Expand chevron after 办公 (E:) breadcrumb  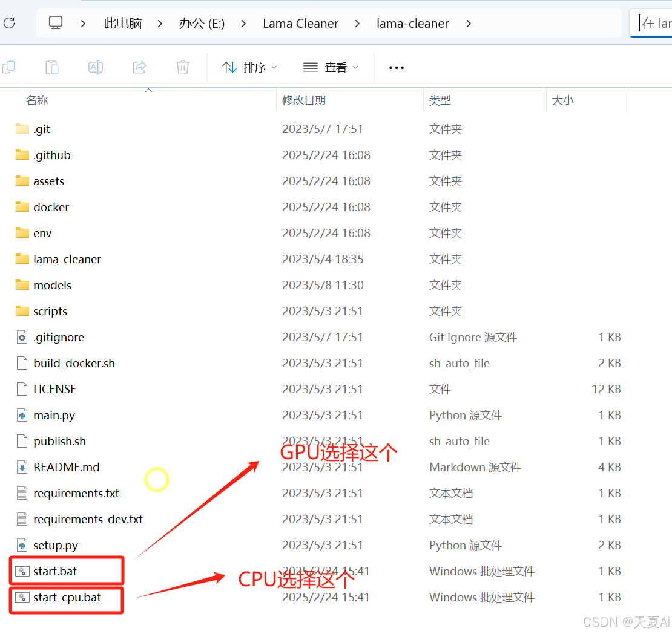click(243, 24)
